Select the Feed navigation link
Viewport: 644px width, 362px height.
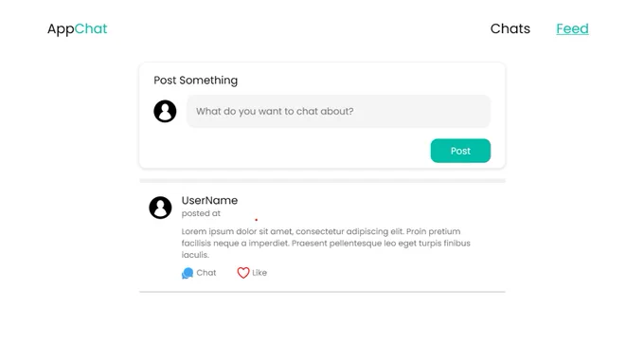point(573,28)
